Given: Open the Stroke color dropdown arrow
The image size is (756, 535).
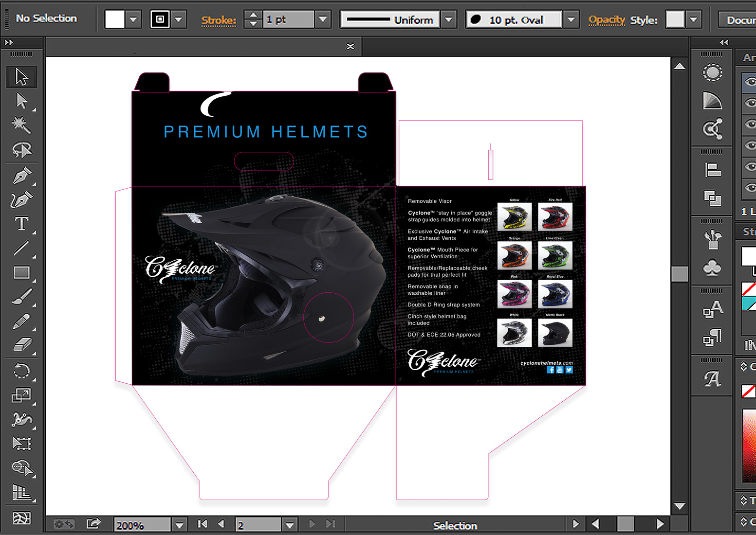Looking at the screenshot, I should click(x=179, y=19).
